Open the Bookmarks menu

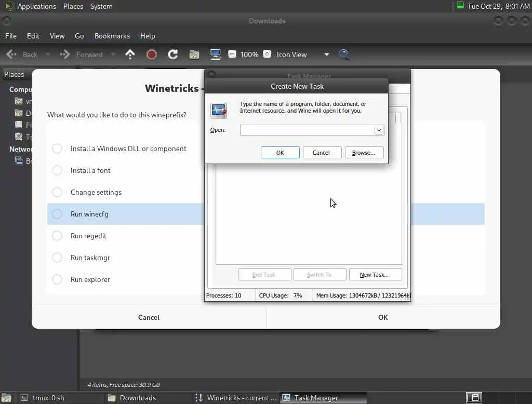click(112, 36)
